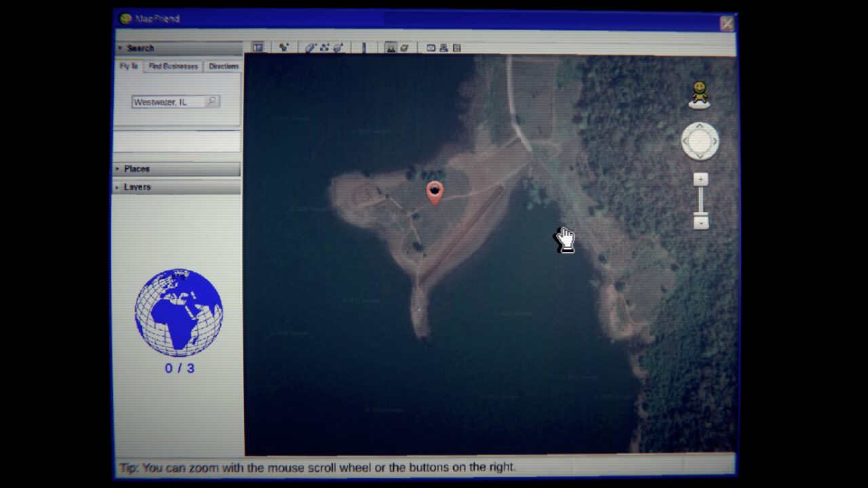Click the Westwater, IL search field

click(x=167, y=102)
